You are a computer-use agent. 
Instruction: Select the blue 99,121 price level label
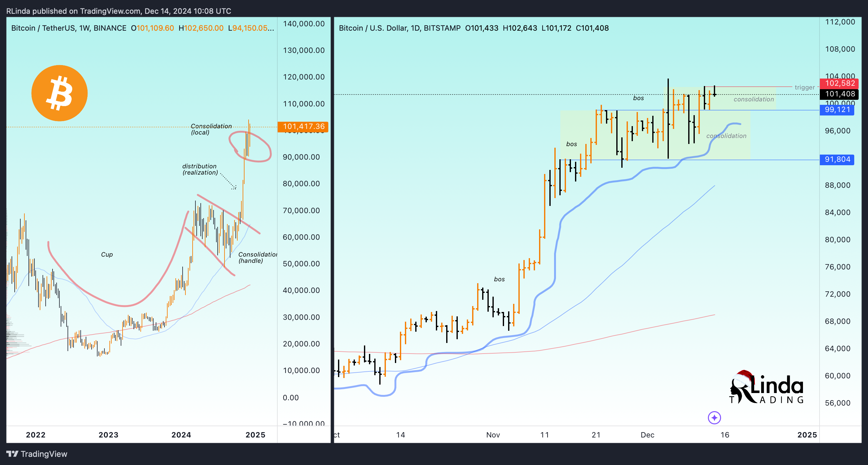837,110
